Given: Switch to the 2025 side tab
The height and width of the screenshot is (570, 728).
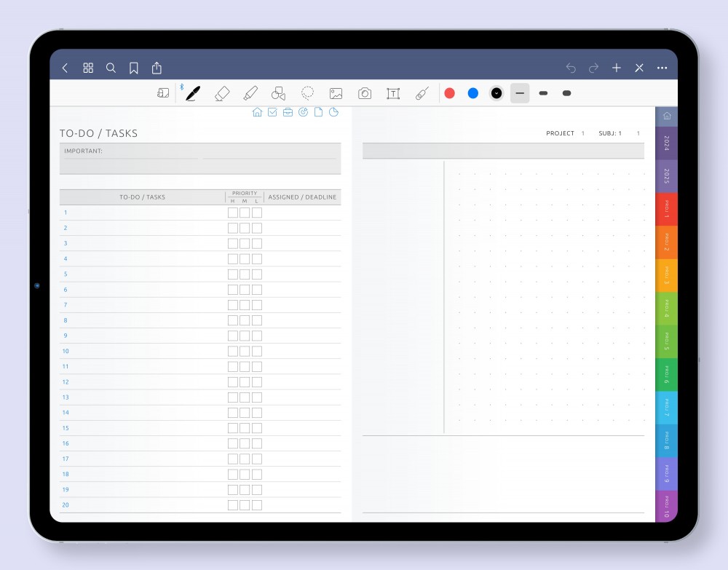Looking at the screenshot, I should [667, 176].
